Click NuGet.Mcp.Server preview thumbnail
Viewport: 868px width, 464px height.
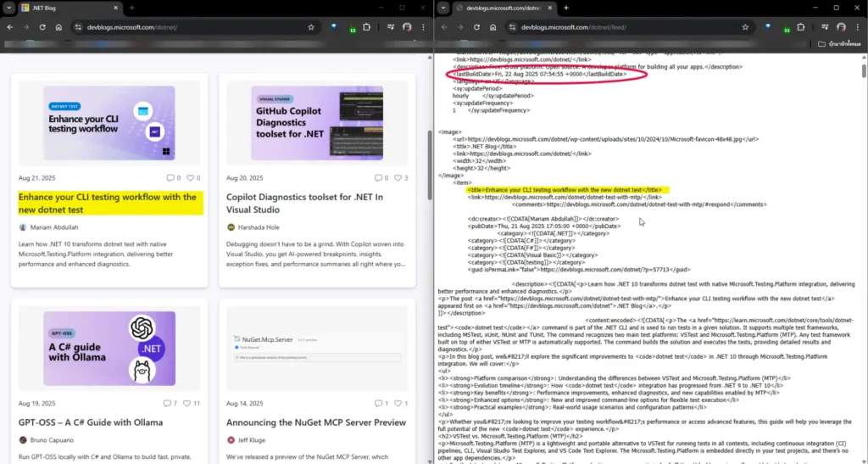317,349
